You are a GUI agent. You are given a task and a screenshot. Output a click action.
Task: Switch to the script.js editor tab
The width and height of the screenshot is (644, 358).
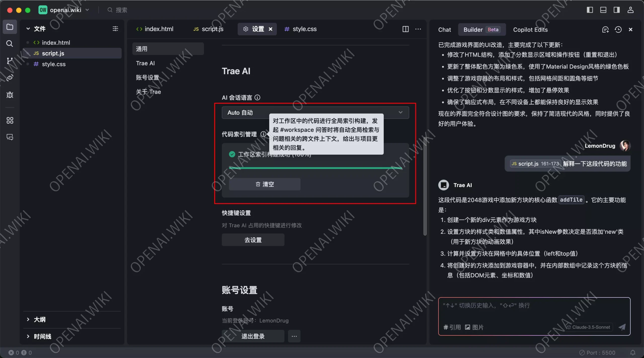pyautogui.click(x=208, y=29)
